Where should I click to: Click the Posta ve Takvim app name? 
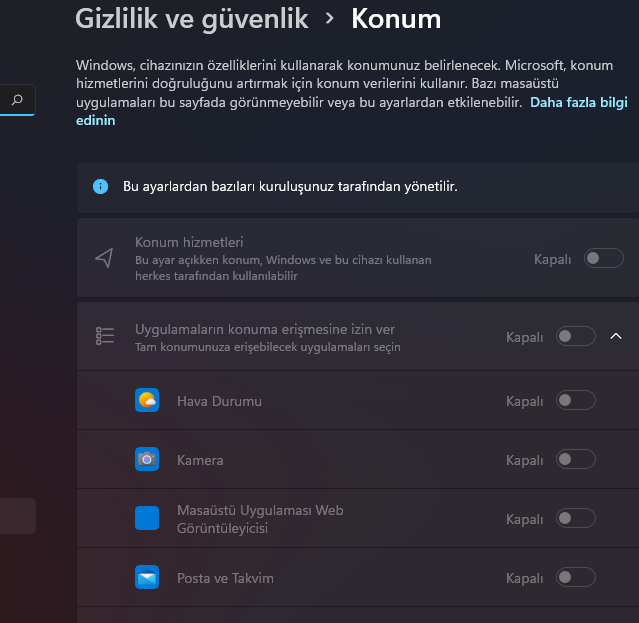(225, 578)
